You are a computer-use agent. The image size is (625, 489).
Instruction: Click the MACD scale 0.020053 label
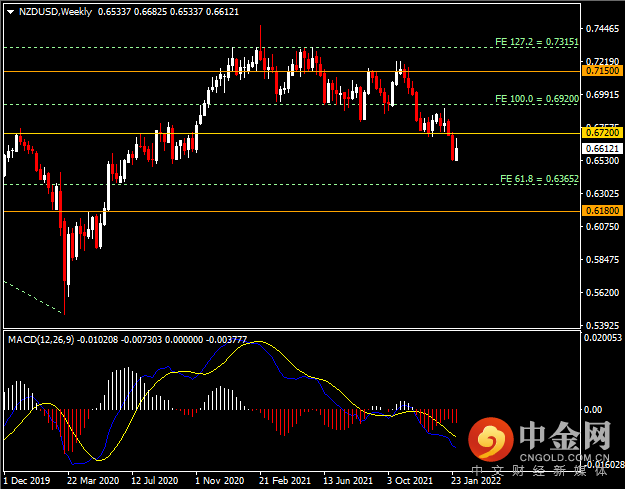[x=603, y=338]
